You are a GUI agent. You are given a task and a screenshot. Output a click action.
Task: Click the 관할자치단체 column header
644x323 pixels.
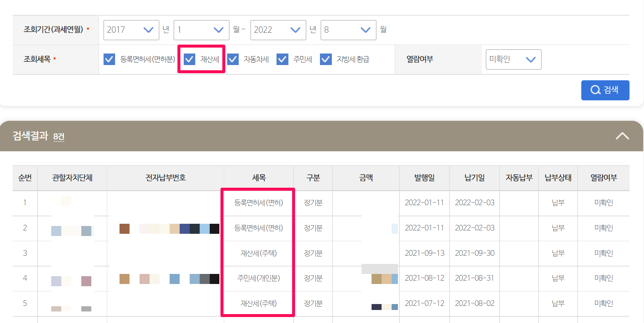[x=72, y=178]
